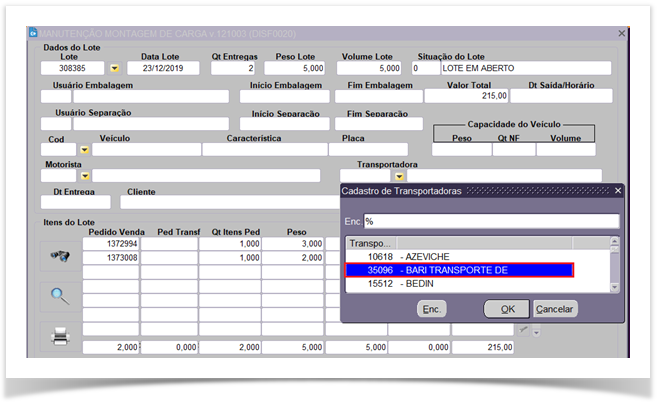Close the Cadastro de Transportadoras dialog
This screenshot has width=664, height=407.
[x=617, y=190]
